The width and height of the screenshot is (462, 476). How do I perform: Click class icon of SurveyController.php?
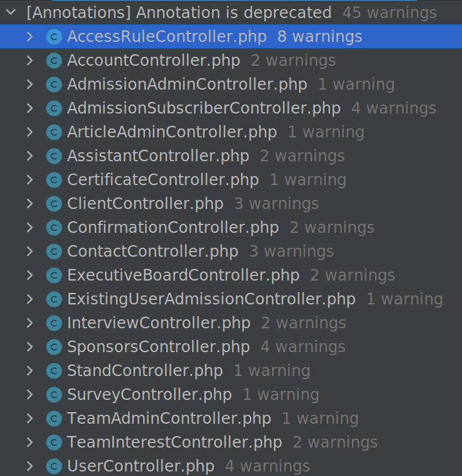click(54, 395)
